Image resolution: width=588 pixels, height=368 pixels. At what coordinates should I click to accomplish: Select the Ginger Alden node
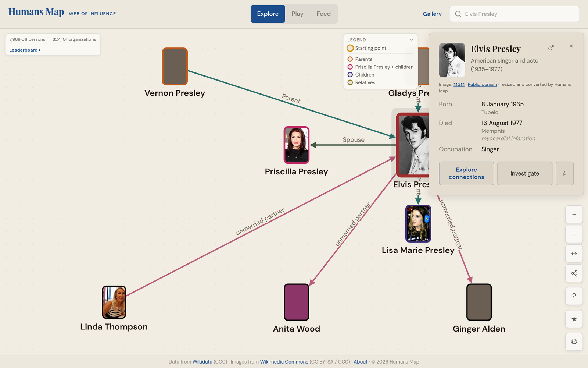[x=479, y=302]
